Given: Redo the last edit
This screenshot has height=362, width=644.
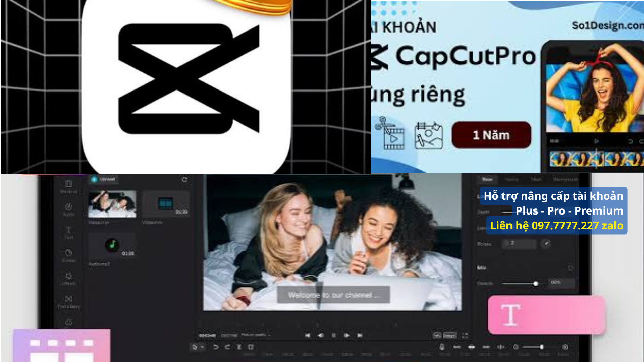Looking at the screenshot, I should click(x=227, y=347).
